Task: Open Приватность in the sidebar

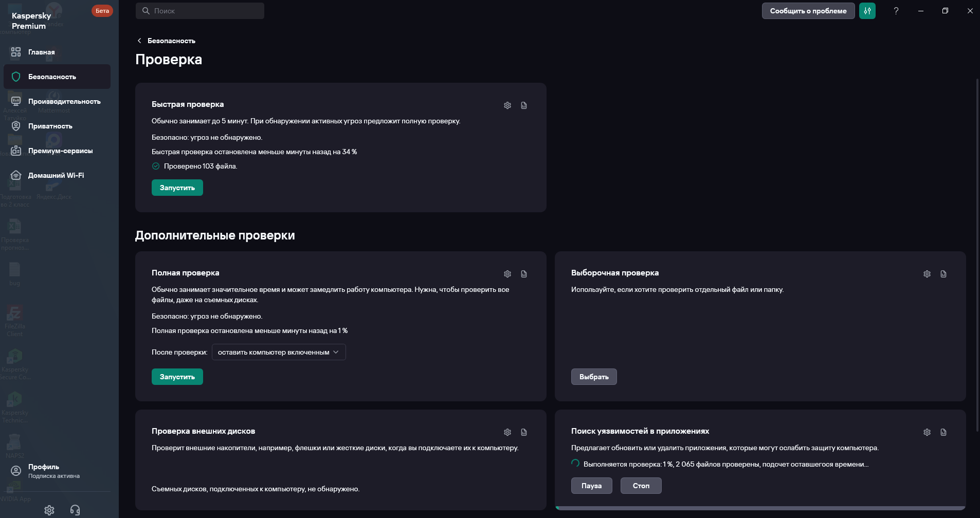Action: point(50,126)
